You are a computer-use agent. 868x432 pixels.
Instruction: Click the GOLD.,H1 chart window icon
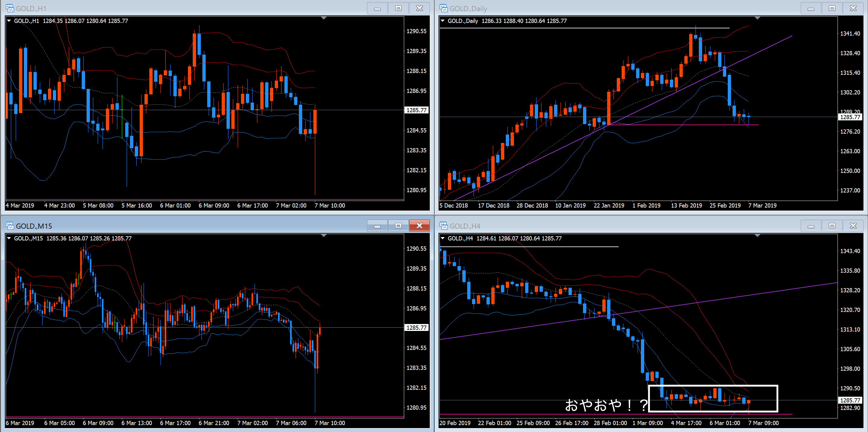coord(10,8)
